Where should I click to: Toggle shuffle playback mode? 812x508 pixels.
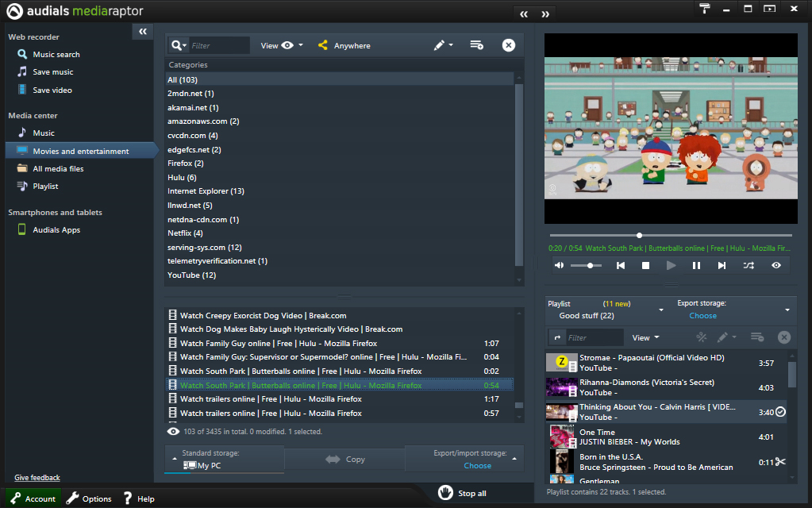click(749, 265)
